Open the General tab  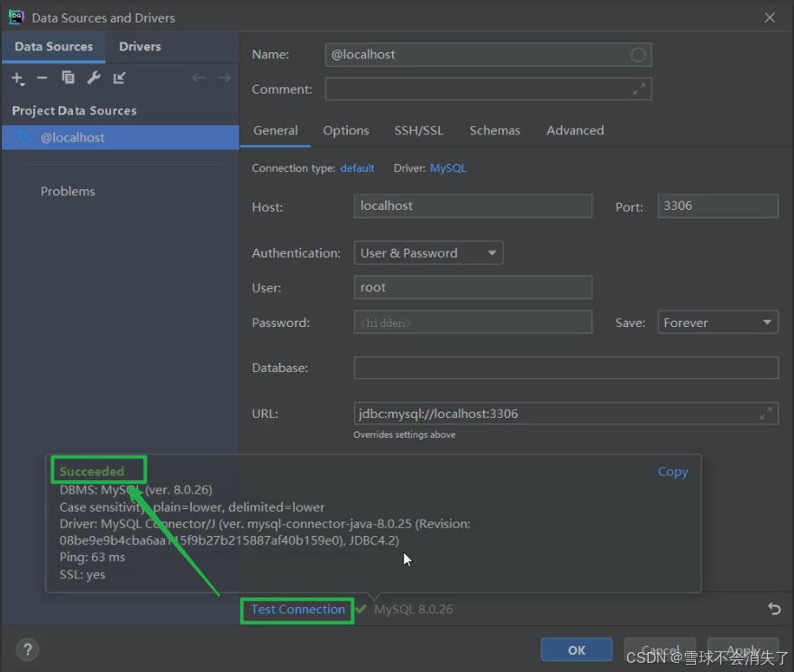(x=276, y=131)
